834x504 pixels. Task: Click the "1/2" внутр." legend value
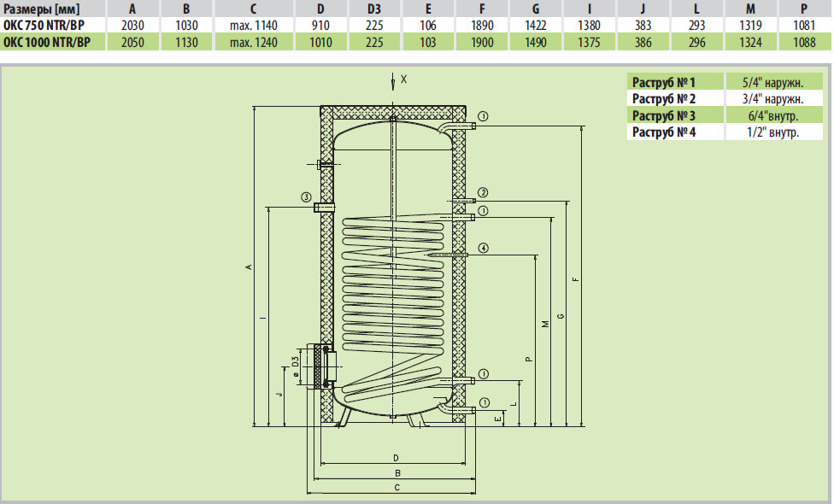click(772, 132)
